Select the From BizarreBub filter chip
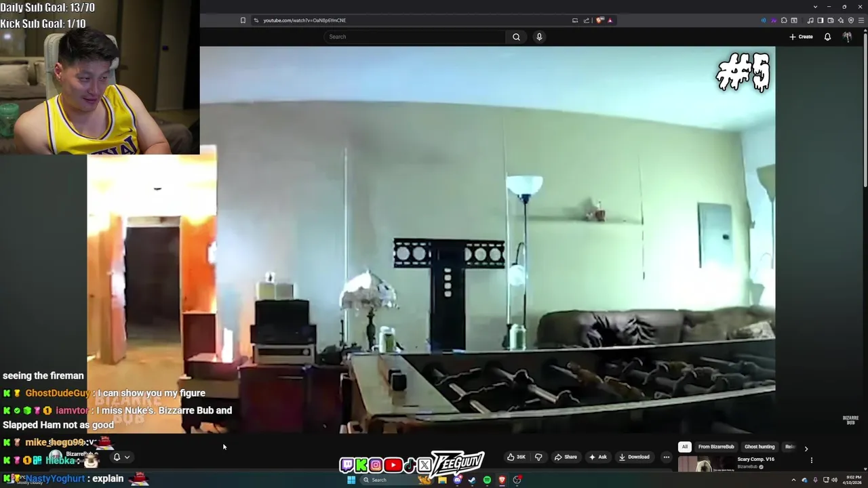The width and height of the screenshot is (868, 488). (x=716, y=447)
